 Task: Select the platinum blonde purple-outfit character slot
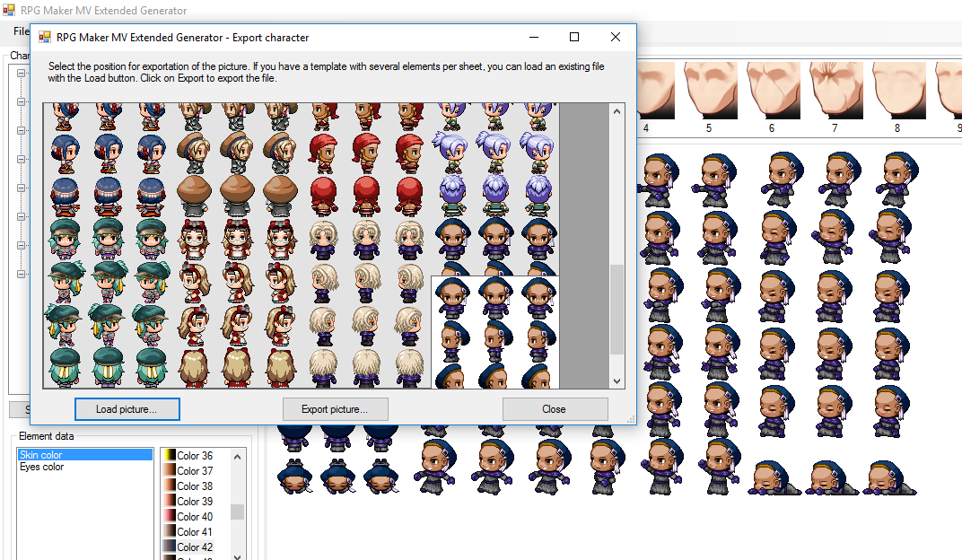tap(365, 303)
